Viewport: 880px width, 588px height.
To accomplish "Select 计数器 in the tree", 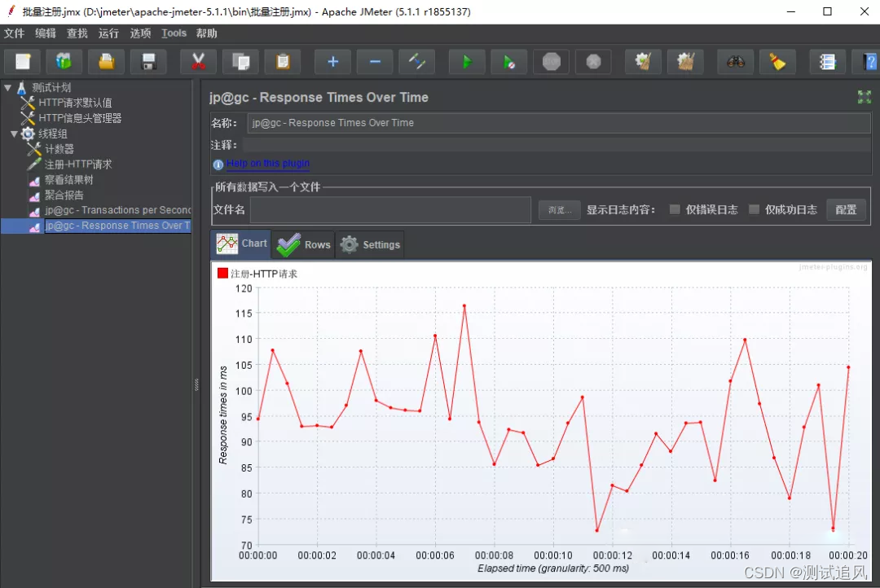I will click(x=59, y=149).
